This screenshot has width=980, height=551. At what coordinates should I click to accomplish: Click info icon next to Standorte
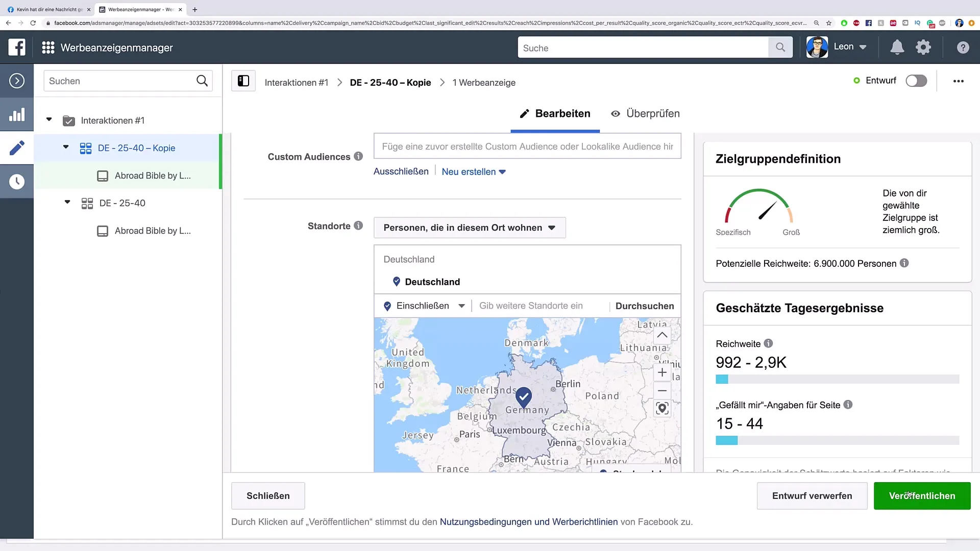click(358, 226)
